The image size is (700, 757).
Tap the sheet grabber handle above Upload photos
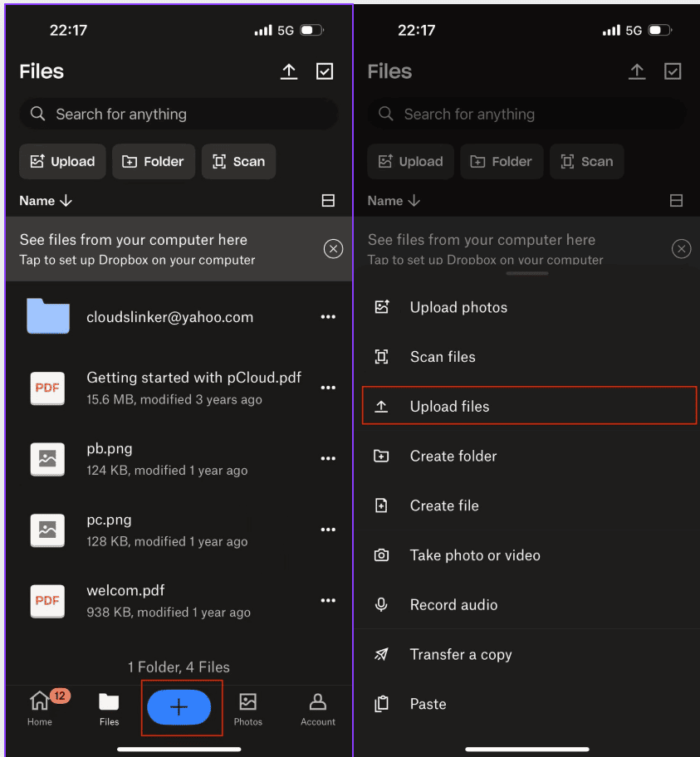pos(527,273)
